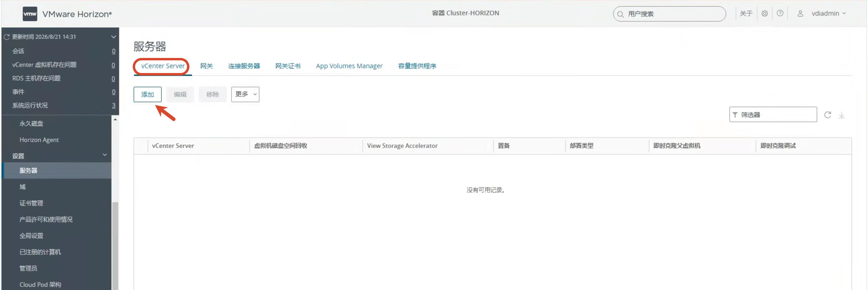Open 事件 count in sidebar
This screenshot has width=868, height=290.
[x=114, y=92]
